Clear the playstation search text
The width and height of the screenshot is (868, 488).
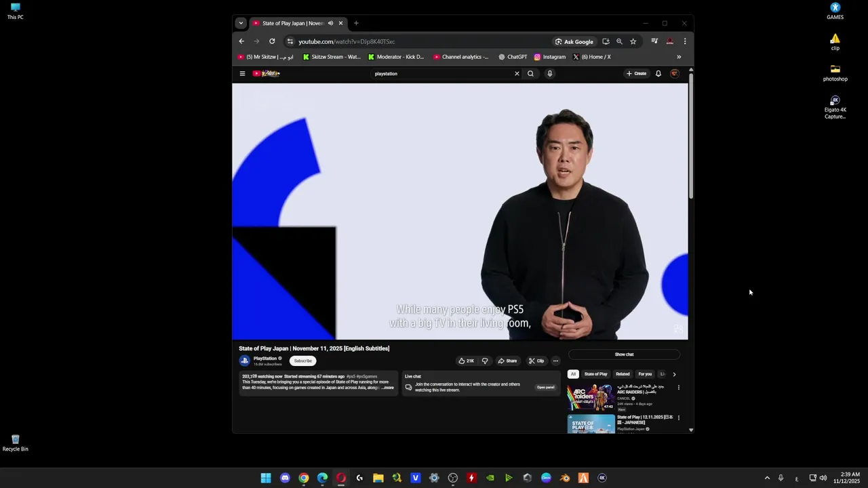517,73
